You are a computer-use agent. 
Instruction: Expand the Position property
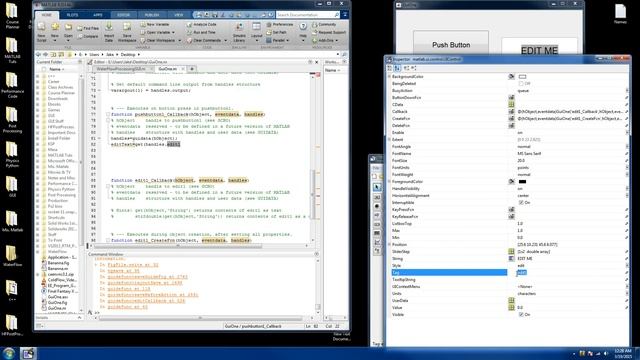(389, 244)
